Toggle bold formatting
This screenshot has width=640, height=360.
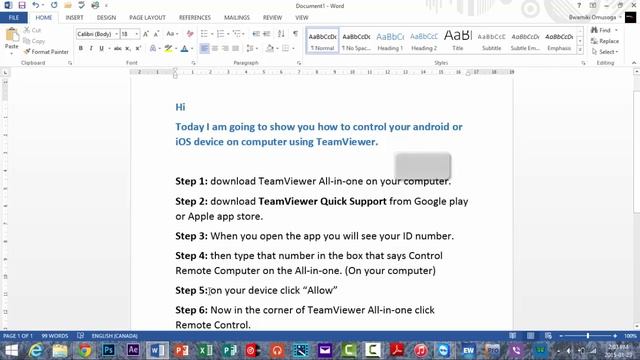81,49
